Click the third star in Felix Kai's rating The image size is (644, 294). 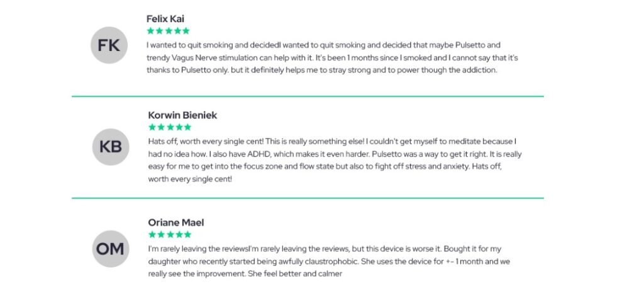[168, 30]
